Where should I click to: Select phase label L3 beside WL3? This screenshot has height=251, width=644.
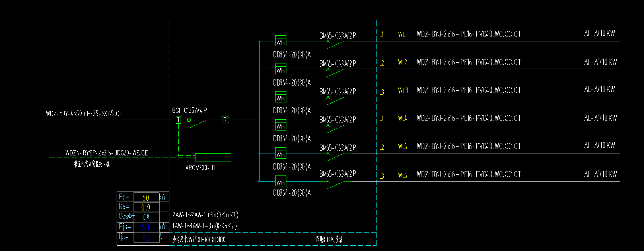coord(381,92)
